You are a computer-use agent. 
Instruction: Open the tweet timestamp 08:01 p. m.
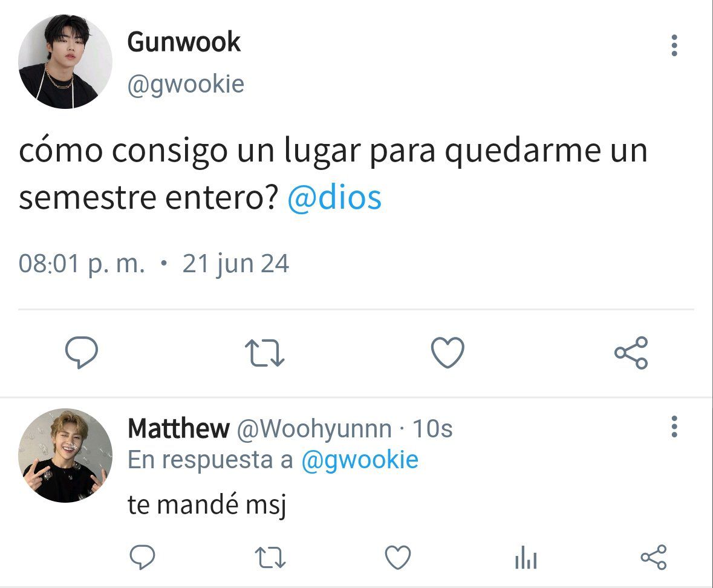tap(82, 264)
